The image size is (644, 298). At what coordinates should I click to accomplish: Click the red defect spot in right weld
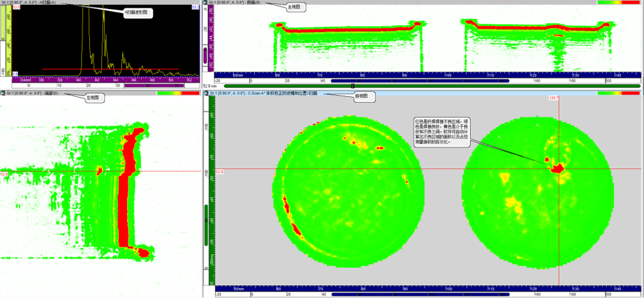[x=557, y=168]
